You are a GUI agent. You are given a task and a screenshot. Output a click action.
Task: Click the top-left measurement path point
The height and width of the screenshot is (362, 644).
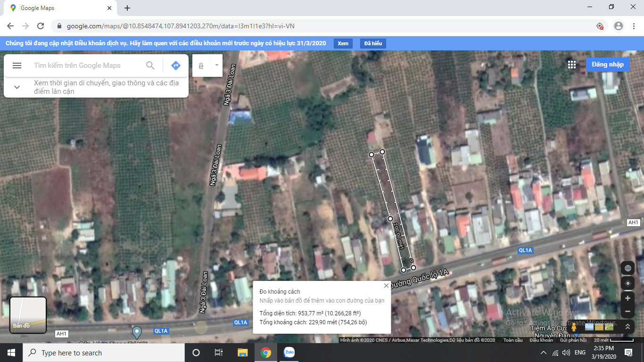coord(372,155)
